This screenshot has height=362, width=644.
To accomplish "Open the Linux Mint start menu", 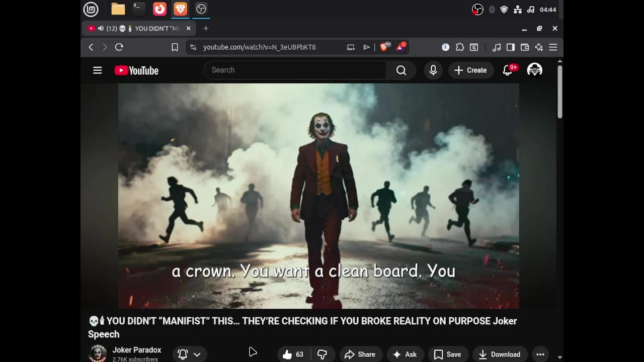I will coord(91,9).
